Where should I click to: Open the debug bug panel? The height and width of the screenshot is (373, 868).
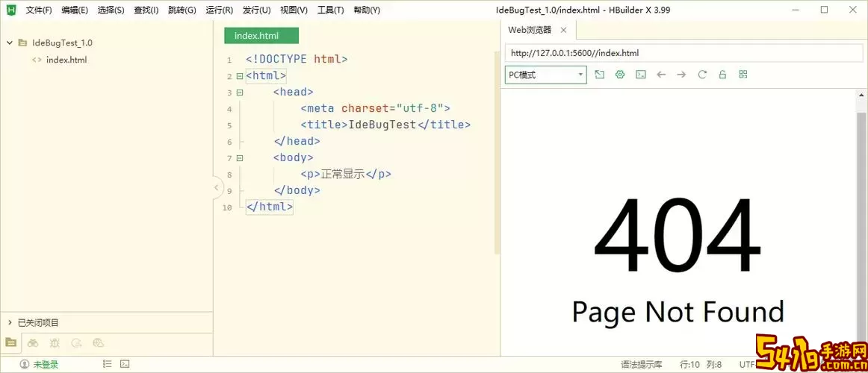pos(55,342)
